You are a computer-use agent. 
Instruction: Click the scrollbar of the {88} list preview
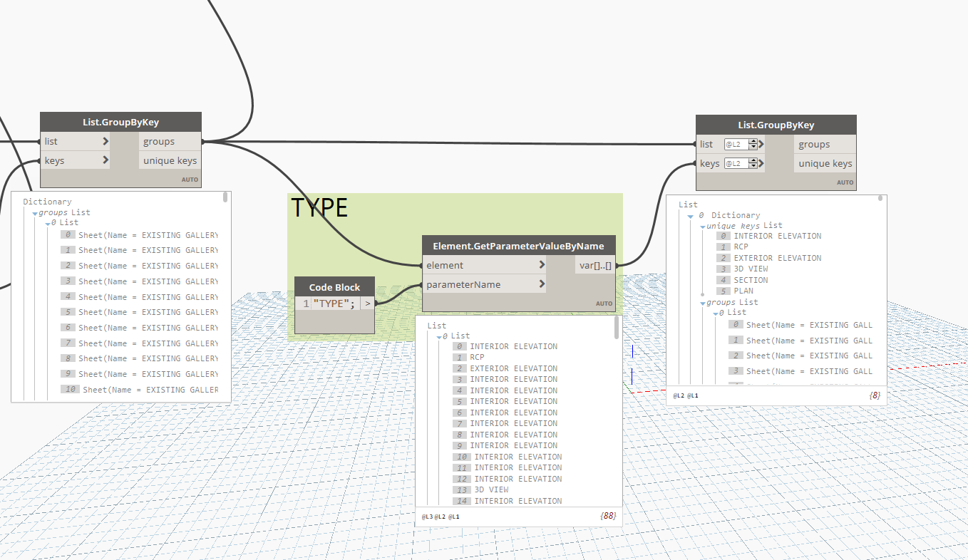pyautogui.click(x=617, y=328)
